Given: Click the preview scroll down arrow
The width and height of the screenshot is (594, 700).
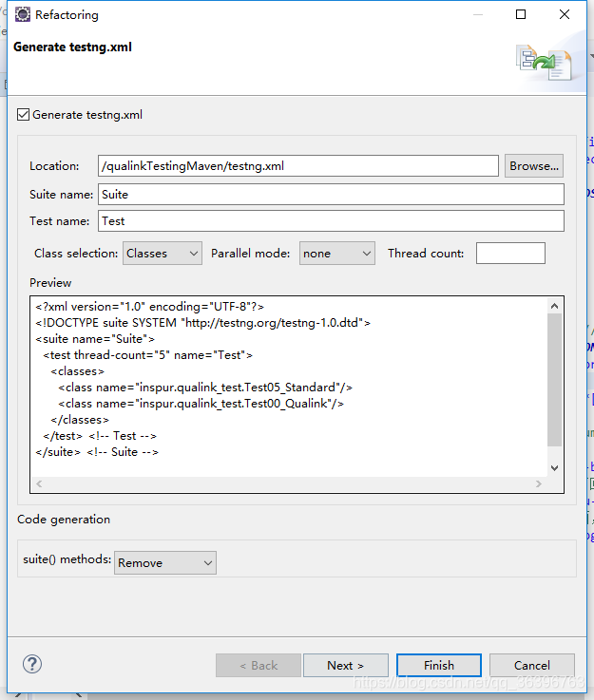Looking at the screenshot, I should 554,468.
